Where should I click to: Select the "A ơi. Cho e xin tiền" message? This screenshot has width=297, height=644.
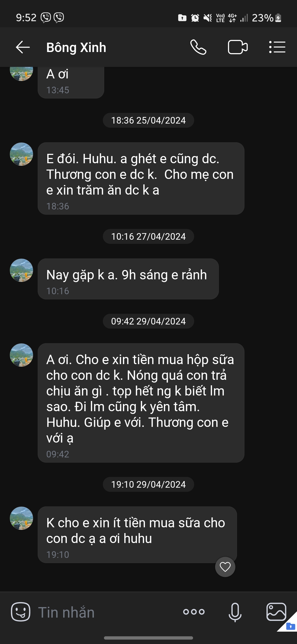[141, 403]
